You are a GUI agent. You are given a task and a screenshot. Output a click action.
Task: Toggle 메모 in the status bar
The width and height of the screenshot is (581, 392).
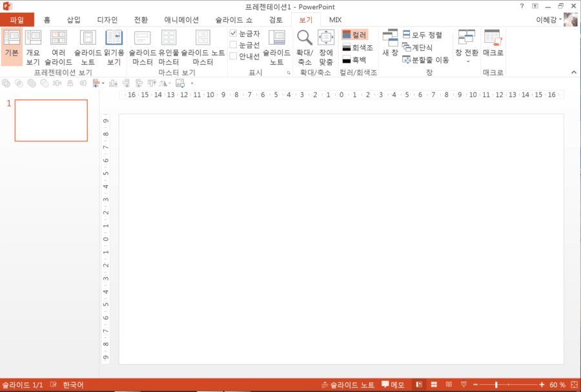tap(392, 385)
